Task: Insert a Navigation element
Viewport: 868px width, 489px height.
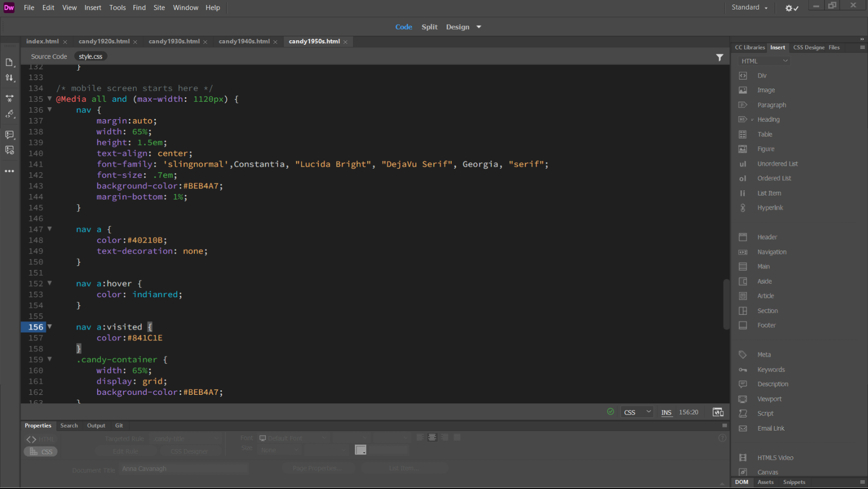Action: coord(771,252)
